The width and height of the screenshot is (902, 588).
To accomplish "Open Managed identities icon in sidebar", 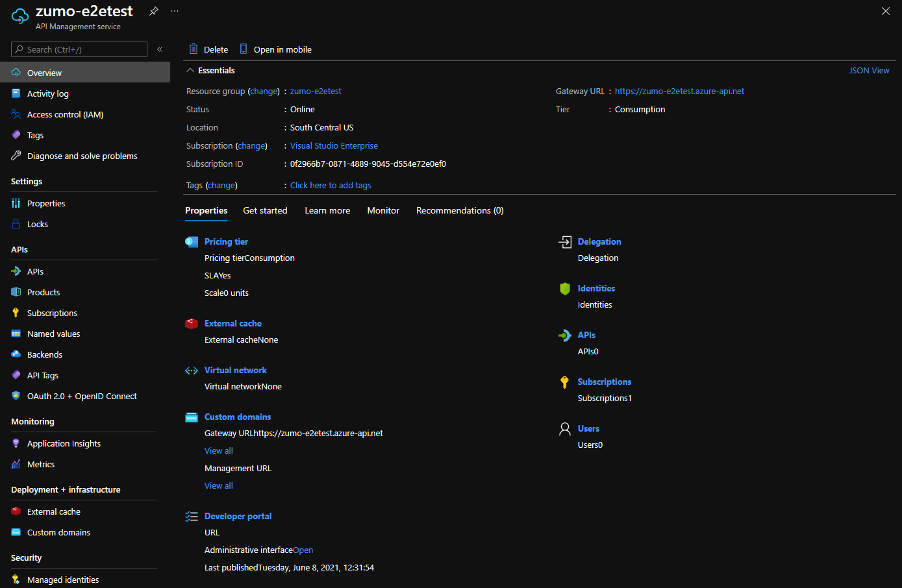I will pos(16,580).
